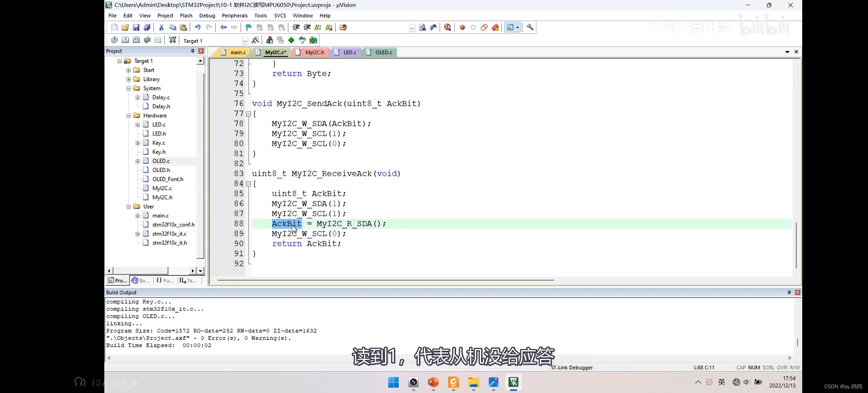Navigate backwards with blue arrow
Image resolution: width=868 pixels, height=393 pixels.
point(223,27)
